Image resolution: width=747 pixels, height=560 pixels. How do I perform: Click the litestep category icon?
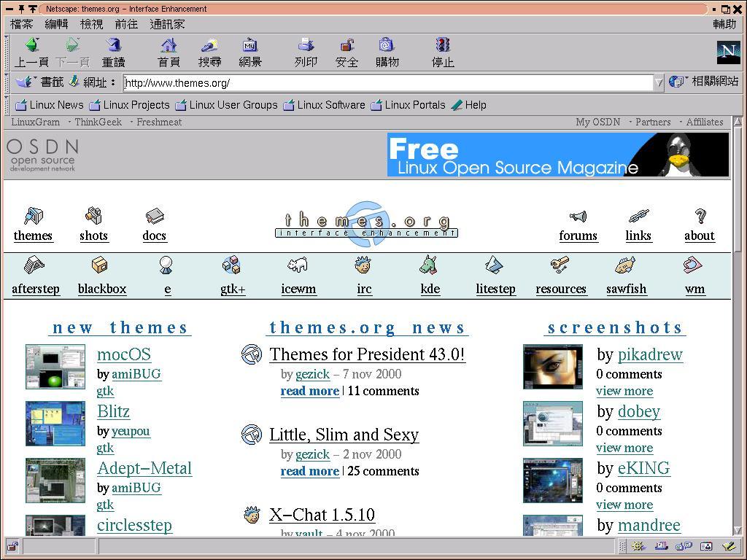[x=494, y=265]
